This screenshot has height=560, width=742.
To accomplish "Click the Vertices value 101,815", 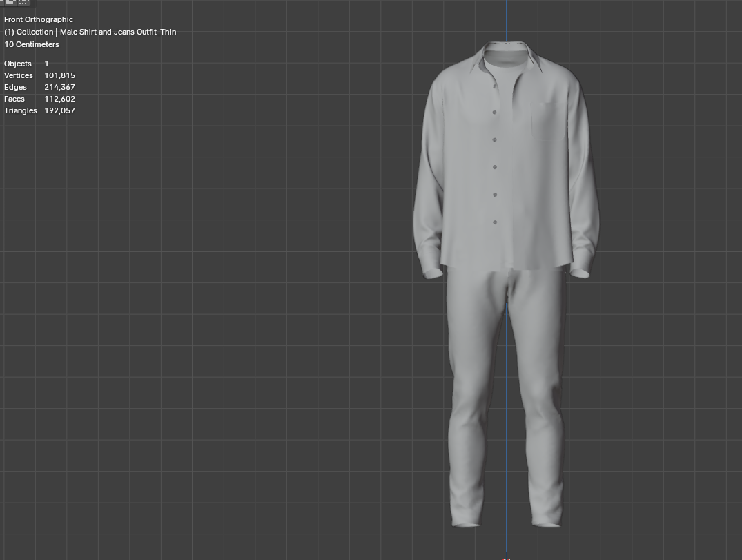I will click(x=59, y=75).
